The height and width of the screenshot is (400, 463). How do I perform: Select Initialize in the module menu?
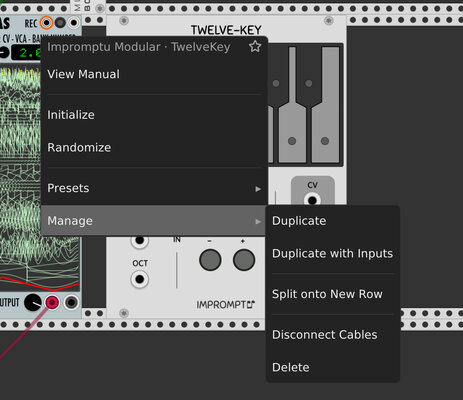pos(71,115)
